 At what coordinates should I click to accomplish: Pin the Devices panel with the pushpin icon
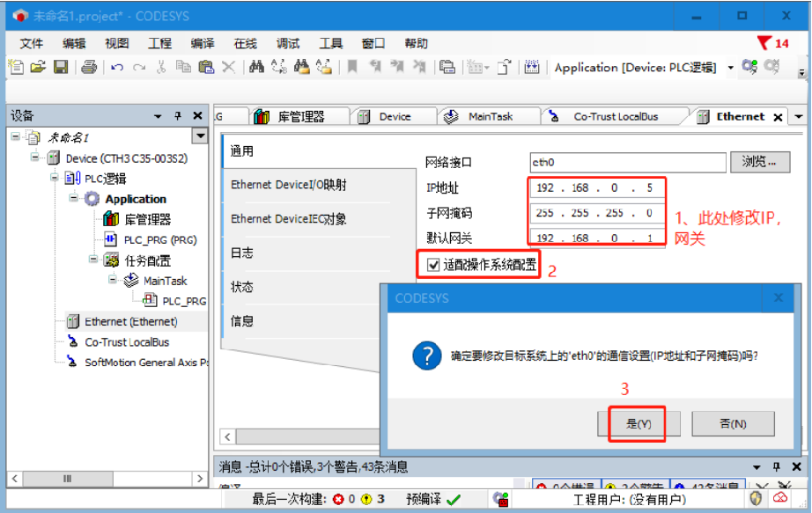[178, 116]
